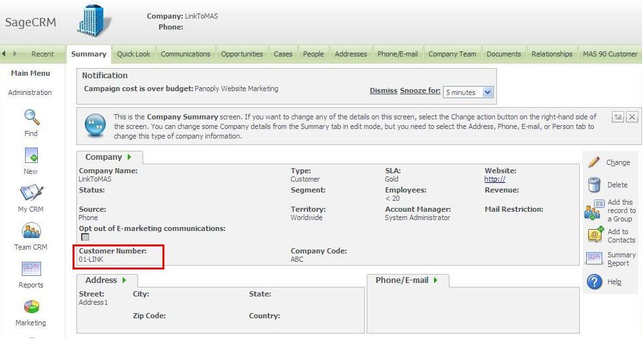Collapse the help text panel icon

[x=618, y=117]
